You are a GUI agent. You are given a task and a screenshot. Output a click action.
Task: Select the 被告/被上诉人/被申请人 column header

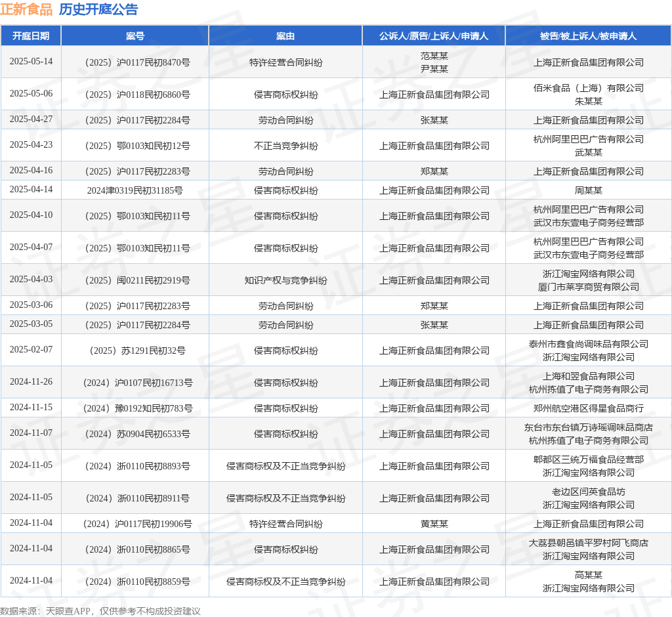(589, 36)
